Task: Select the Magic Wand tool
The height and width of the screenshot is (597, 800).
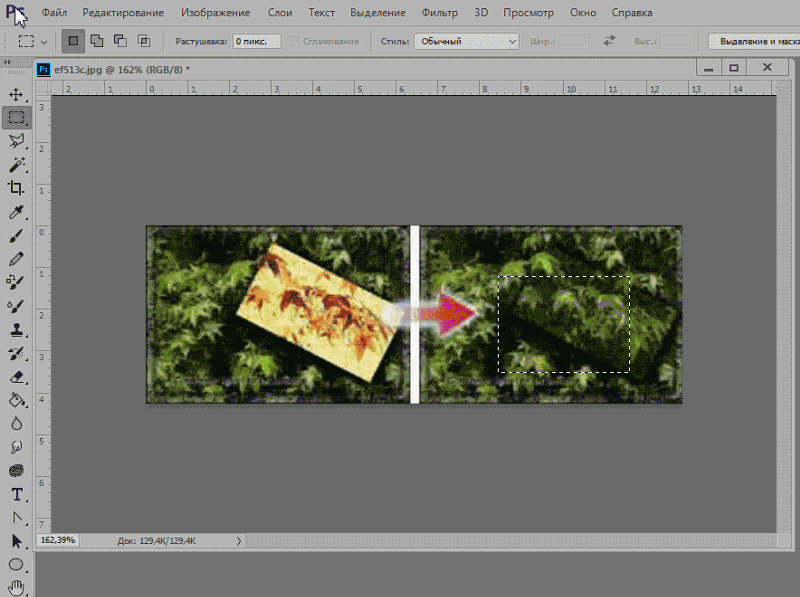Action: click(16, 164)
